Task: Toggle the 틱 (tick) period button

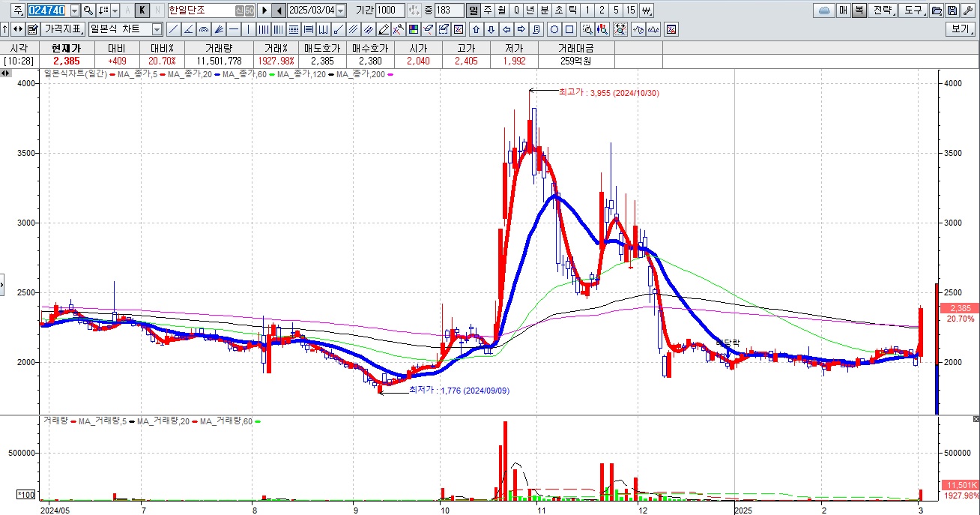Action: click(572, 10)
